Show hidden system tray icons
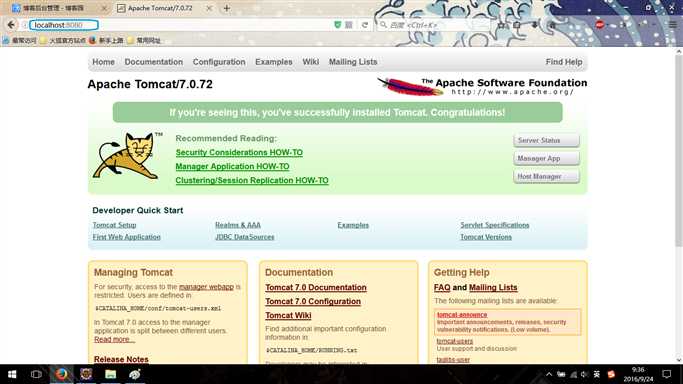683x384 pixels. [549, 374]
